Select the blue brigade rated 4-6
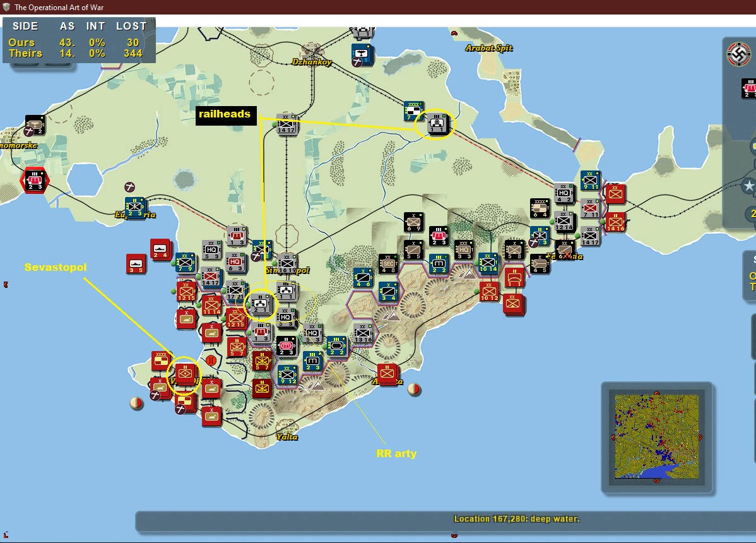Screen dimensions: 756x543 [x=363, y=278]
